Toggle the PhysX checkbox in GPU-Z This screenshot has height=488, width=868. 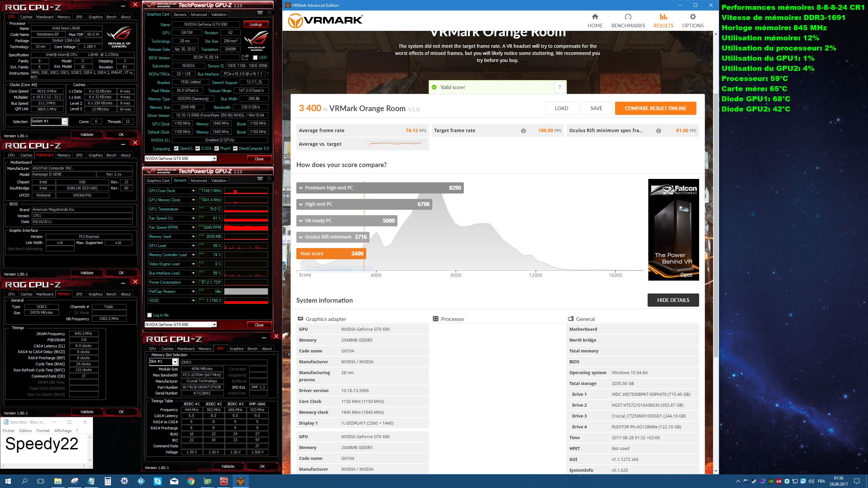[x=217, y=148]
